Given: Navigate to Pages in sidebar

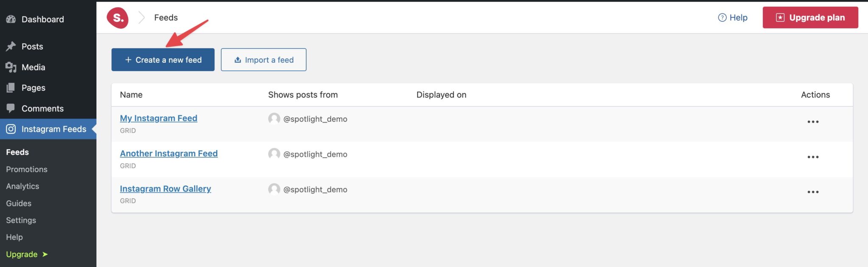Looking at the screenshot, I should coord(48,88).
